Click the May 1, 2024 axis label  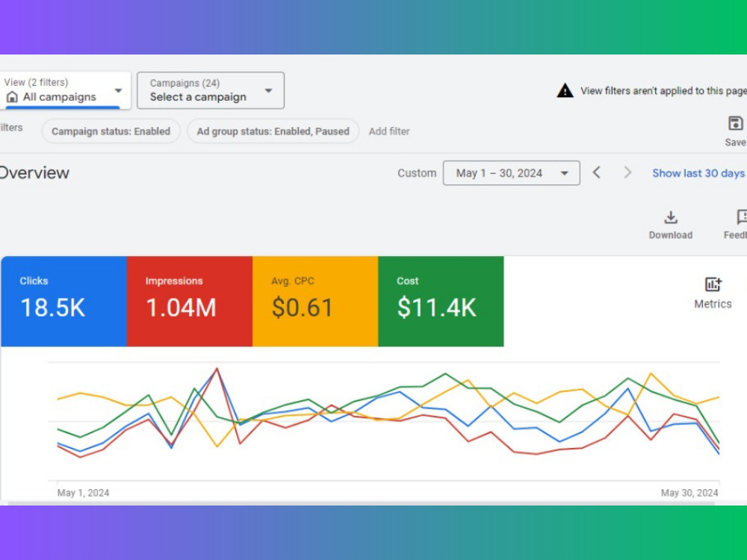point(84,493)
